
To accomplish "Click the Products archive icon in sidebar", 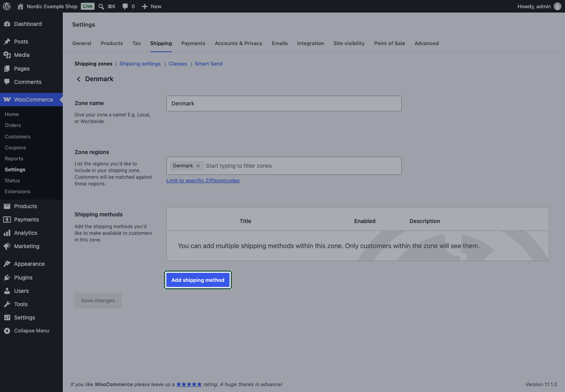I will pyautogui.click(x=7, y=206).
